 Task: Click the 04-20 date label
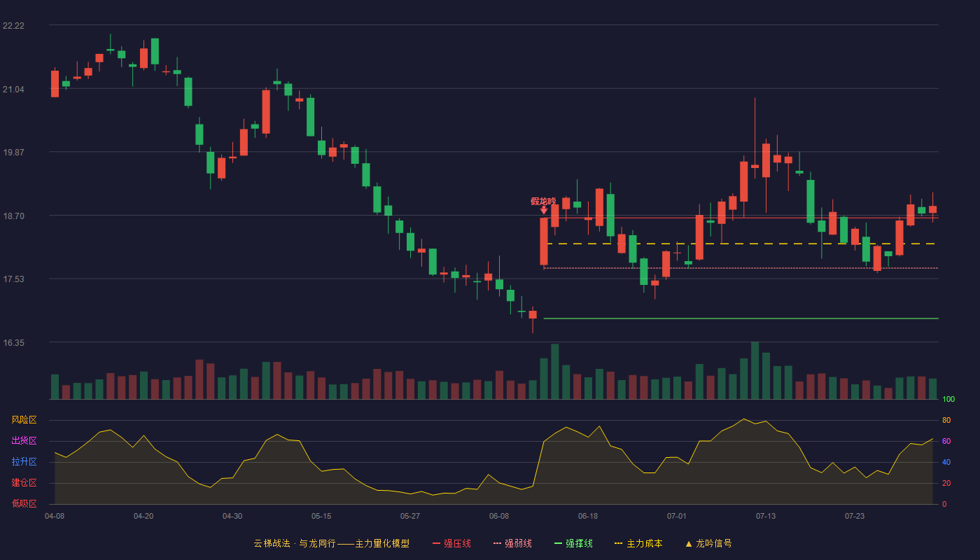(x=143, y=516)
